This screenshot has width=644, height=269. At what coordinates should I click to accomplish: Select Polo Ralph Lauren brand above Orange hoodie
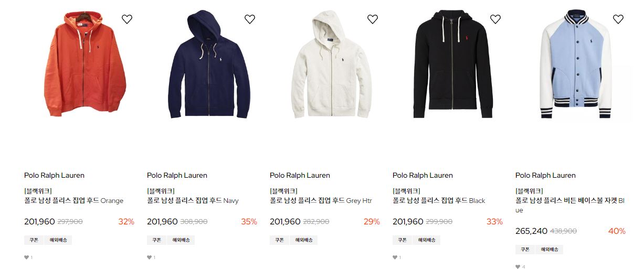click(55, 175)
